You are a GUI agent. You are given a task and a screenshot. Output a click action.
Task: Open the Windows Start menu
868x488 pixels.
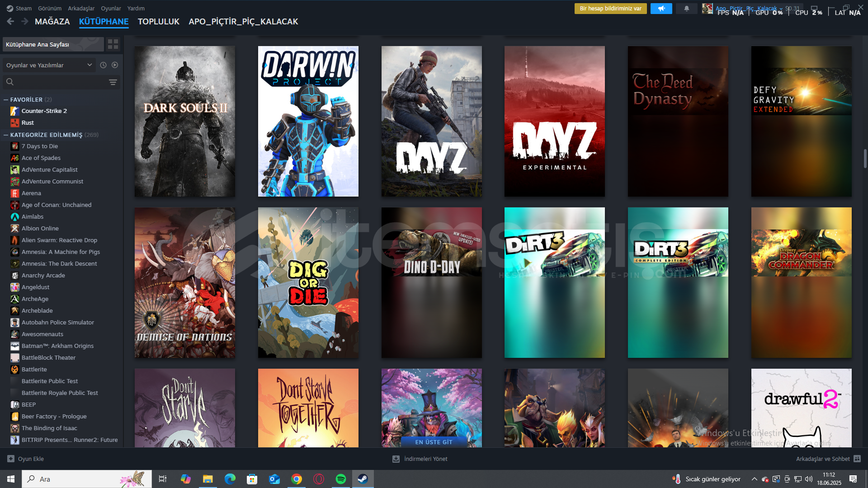(x=11, y=479)
